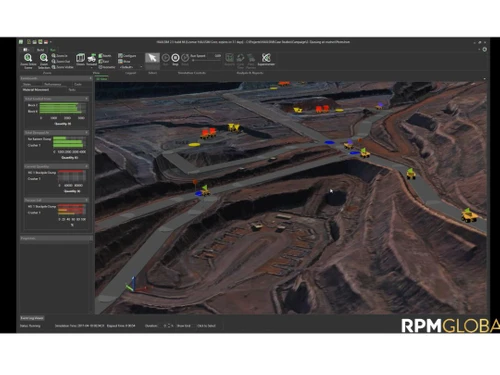Open the quick access toolbar customize arrow
Image resolution: width=500 pixels, height=375 pixels.
click(x=51, y=42)
